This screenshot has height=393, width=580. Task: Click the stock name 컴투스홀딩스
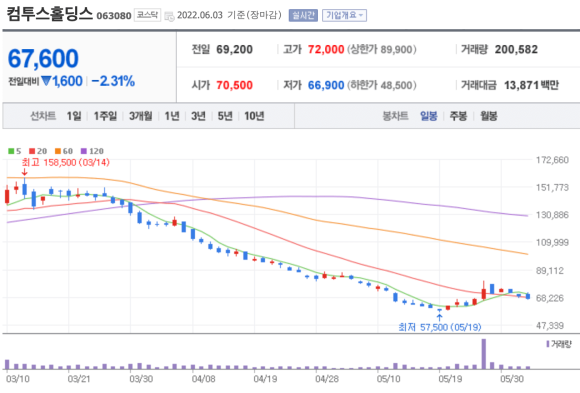pos(50,13)
